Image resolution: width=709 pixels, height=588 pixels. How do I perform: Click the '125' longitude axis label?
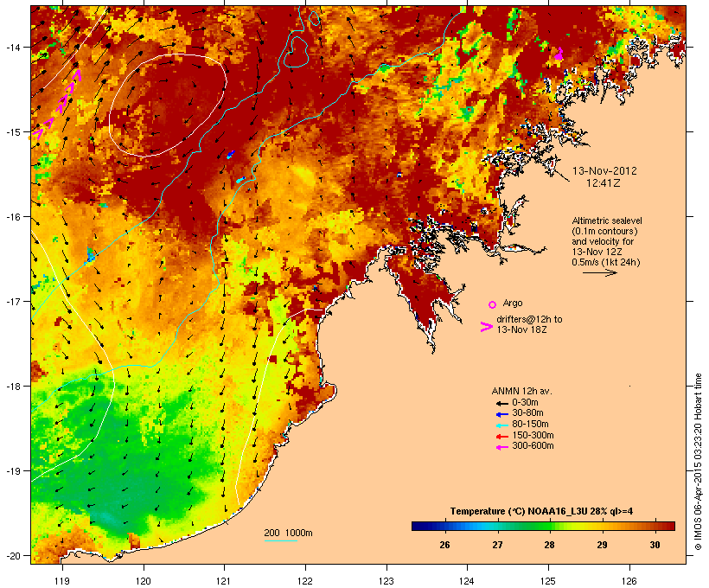[x=548, y=581]
